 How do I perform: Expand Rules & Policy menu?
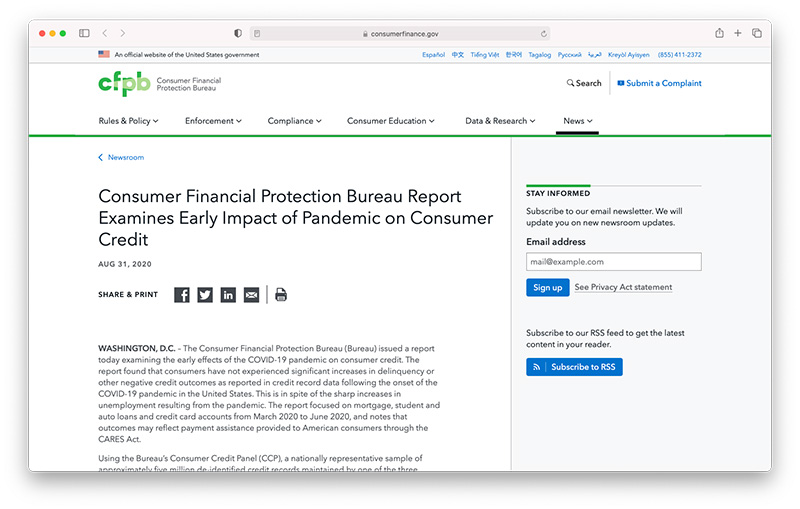tap(128, 121)
